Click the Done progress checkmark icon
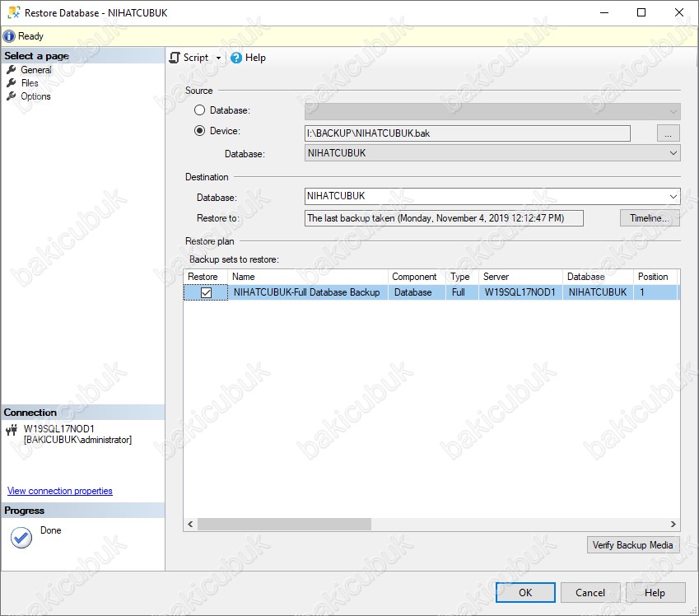 (x=21, y=538)
